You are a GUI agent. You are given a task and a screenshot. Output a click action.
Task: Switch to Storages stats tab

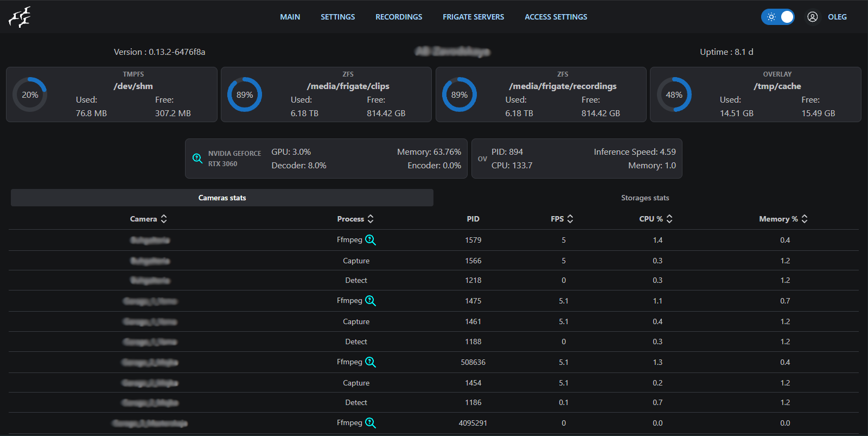point(645,198)
